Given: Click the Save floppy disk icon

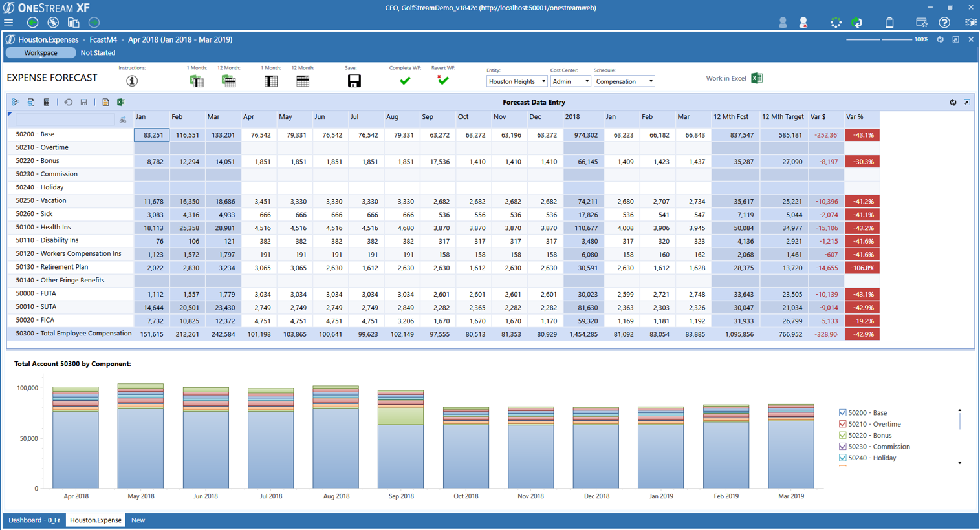Looking at the screenshot, I should pos(354,81).
